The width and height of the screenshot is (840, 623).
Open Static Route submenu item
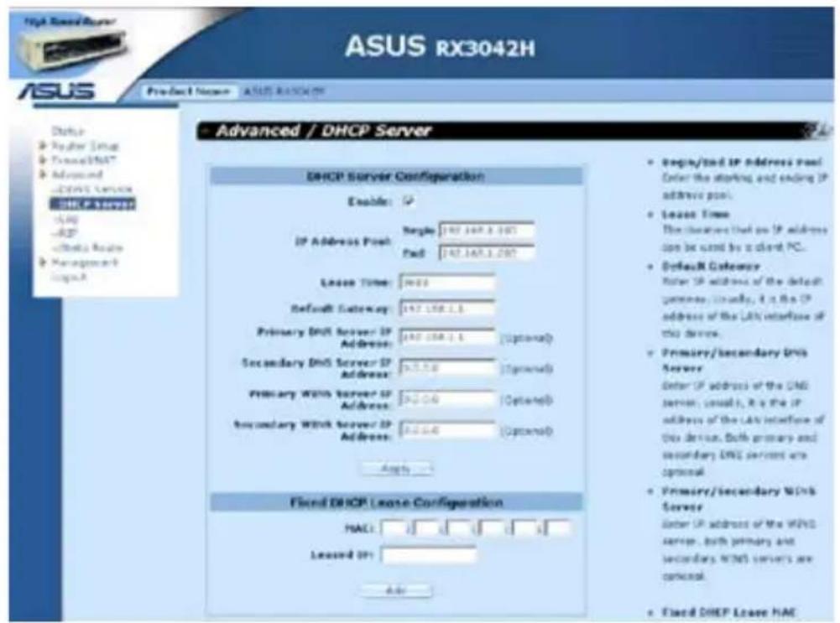coord(87,247)
